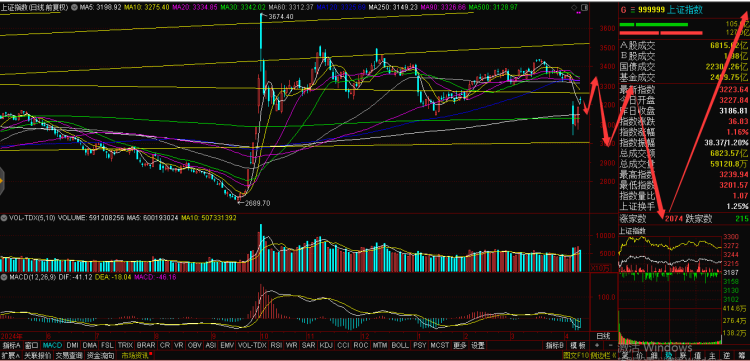
Task: Select VOL-TDX in the bottom indicator bar
Action: (252, 345)
